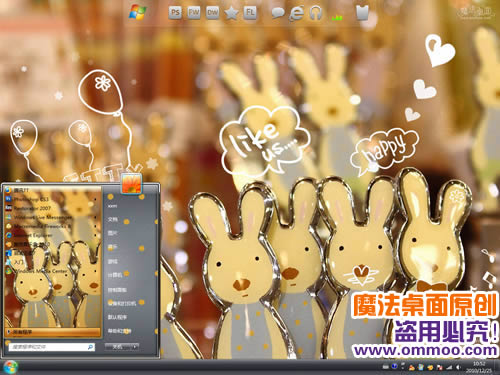Launch Flash from the FL dock icon
The width and height of the screenshot is (500, 375).
250,13
